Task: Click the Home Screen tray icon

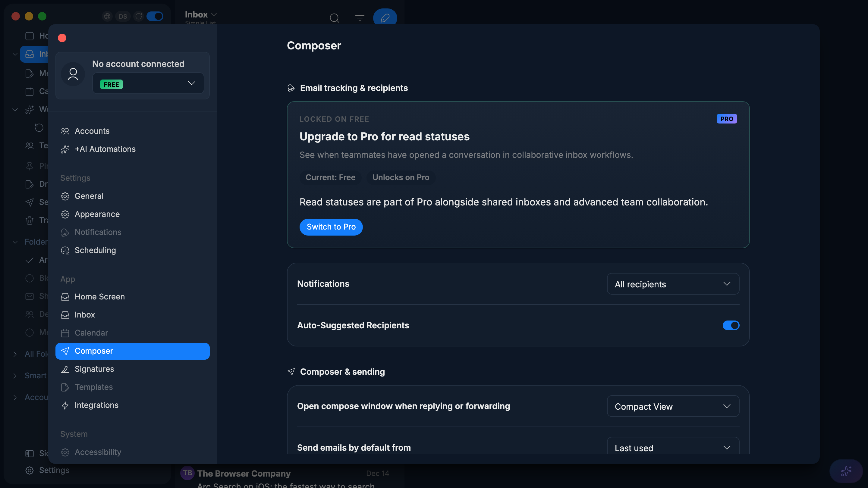Action: [x=65, y=297]
